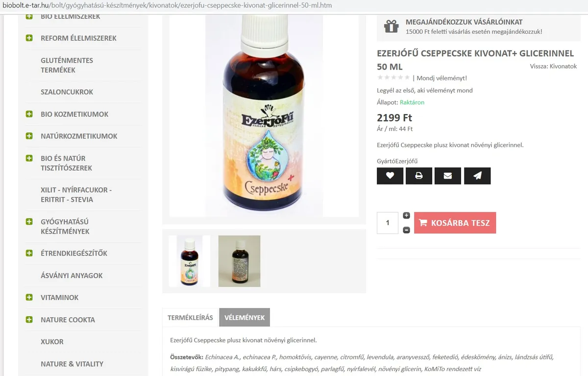Open the Szaloncukrok category link
This screenshot has width=588, height=376.
point(67,92)
